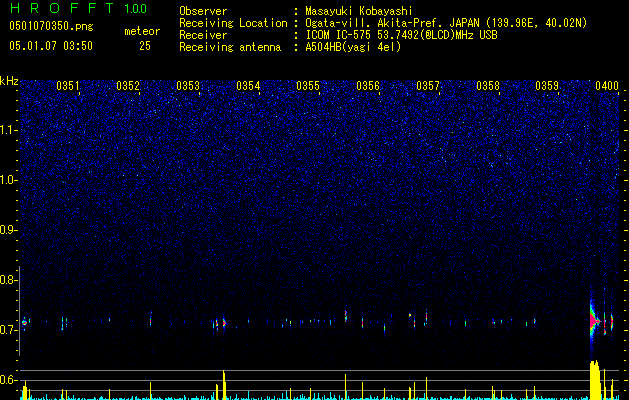Image resolution: width=629 pixels, height=400 pixels.
Task: Click the 0354 time marker
Action: click(248, 86)
